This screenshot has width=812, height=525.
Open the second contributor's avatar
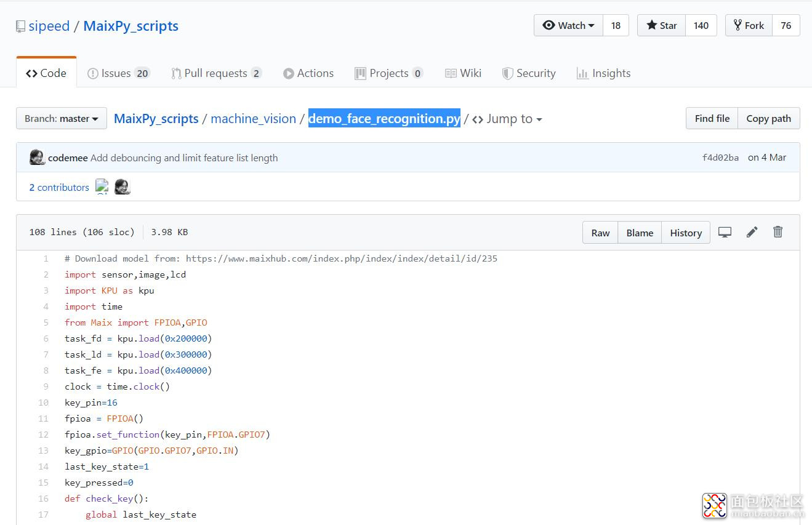click(x=122, y=186)
